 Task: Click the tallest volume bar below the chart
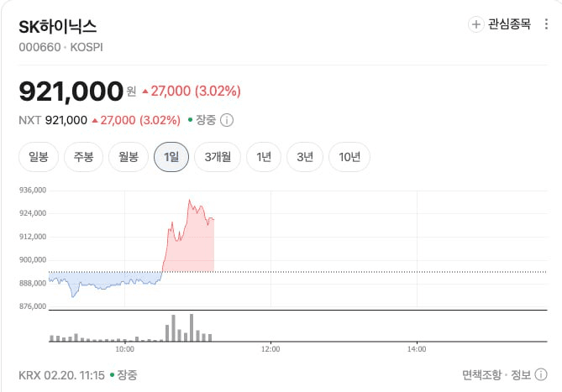pos(192,327)
